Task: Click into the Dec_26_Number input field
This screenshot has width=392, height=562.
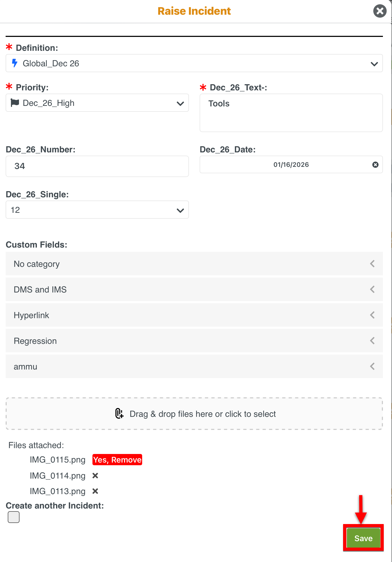Action: click(97, 166)
